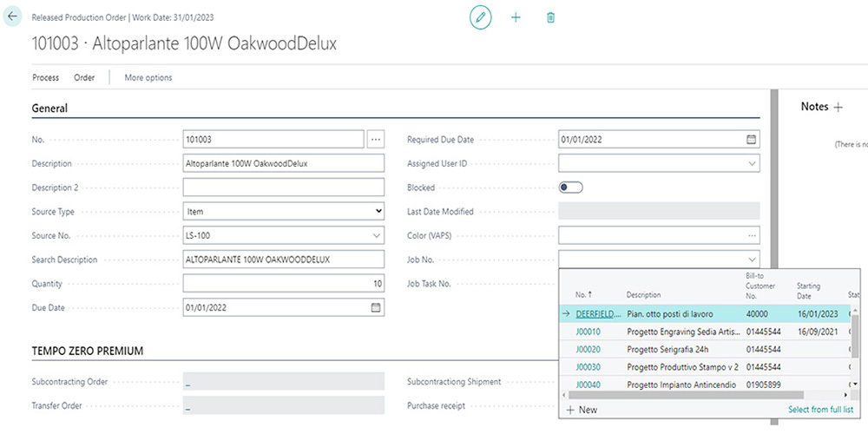Screen dimensions: 868x434
Task: Click Select from full list link
Action: 820,409
